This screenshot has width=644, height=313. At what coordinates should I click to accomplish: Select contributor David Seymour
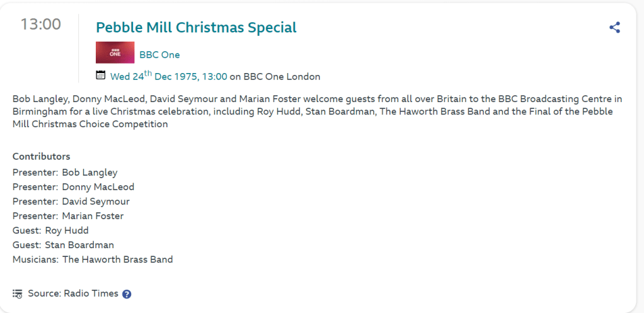pos(96,202)
